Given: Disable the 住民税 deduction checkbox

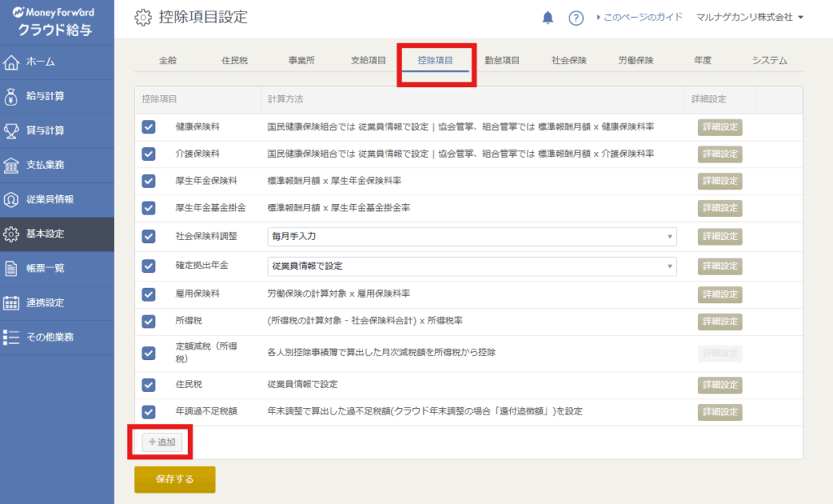Looking at the screenshot, I should [148, 385].
